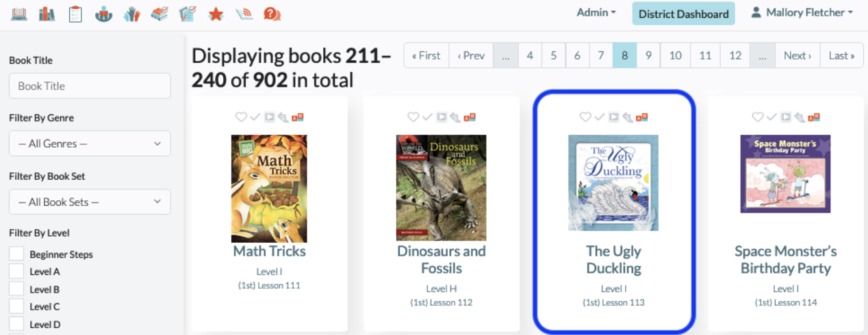
Task: Open the reading group circle icon
Action: pyautogui.click(x=103, y=14)
